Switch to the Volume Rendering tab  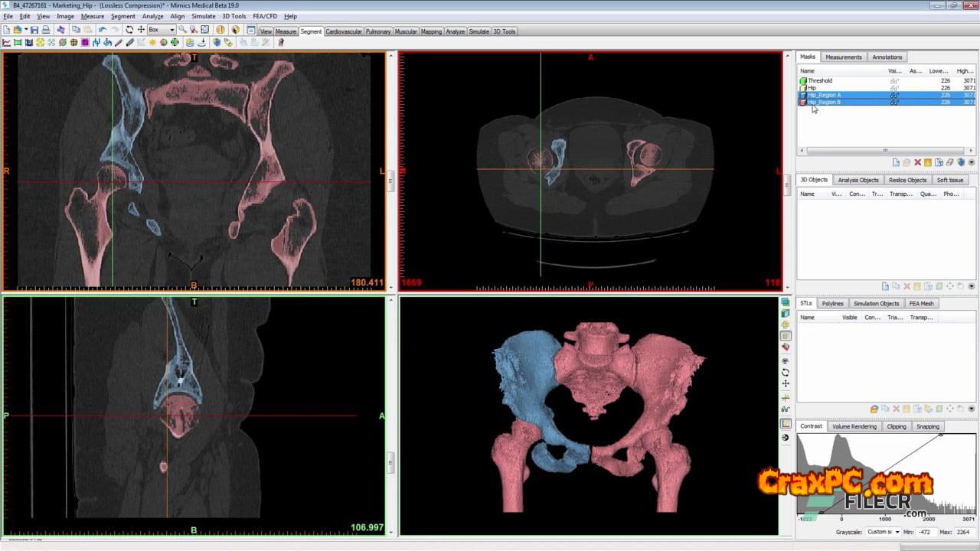click(x=854, y=426)
